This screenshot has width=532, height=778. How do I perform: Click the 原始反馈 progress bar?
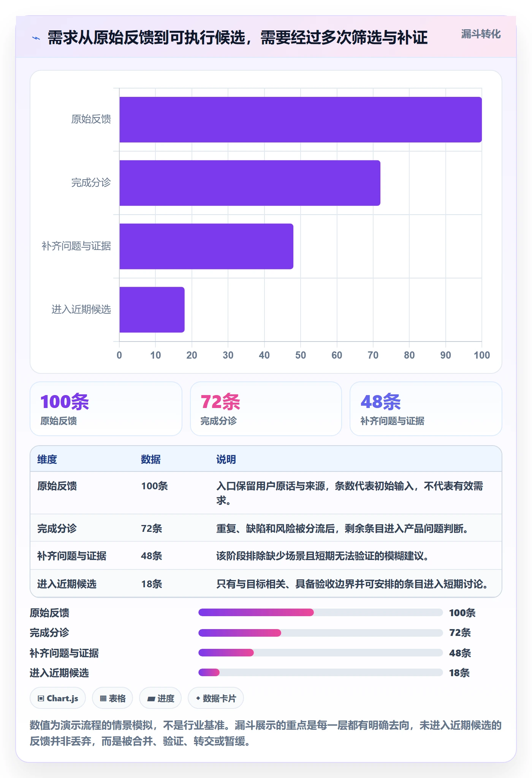321,612
